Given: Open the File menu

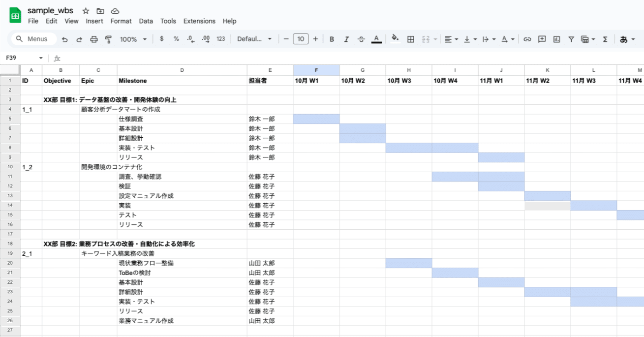Looking at the screenshot, I should [33, 21].
